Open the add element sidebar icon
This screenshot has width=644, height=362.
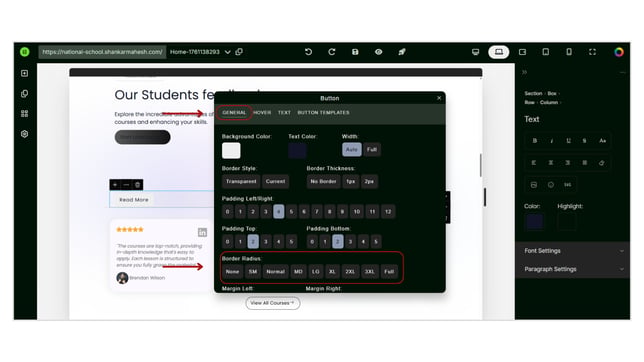pos(25,73)
